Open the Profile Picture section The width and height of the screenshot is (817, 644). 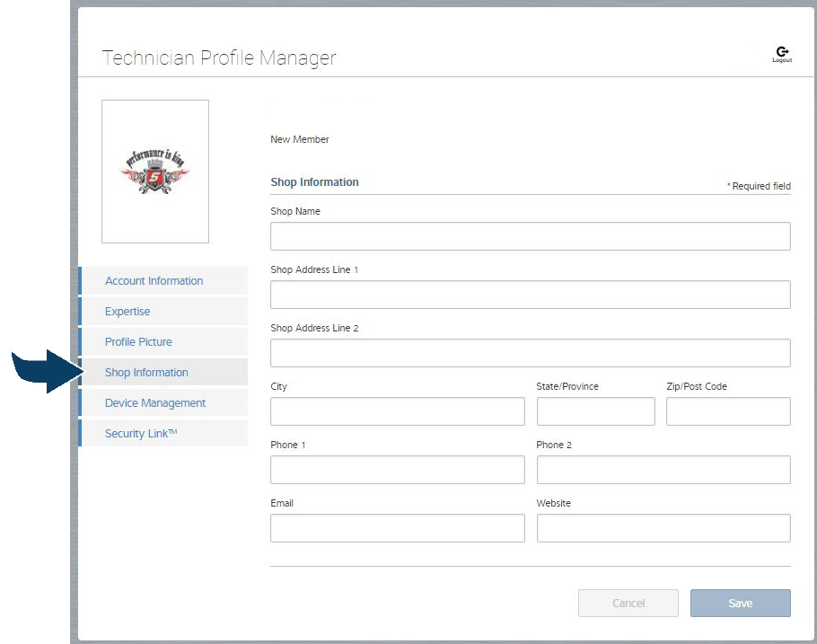138,342
